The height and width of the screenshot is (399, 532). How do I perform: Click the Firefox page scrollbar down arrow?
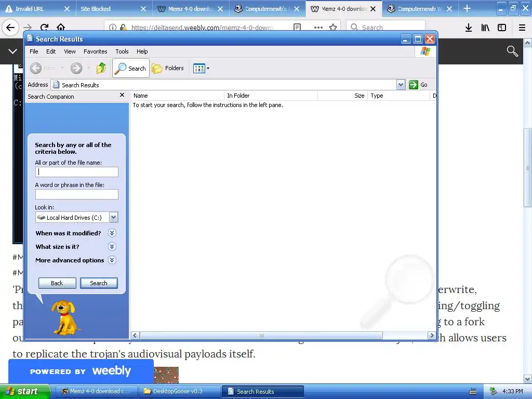528,379
